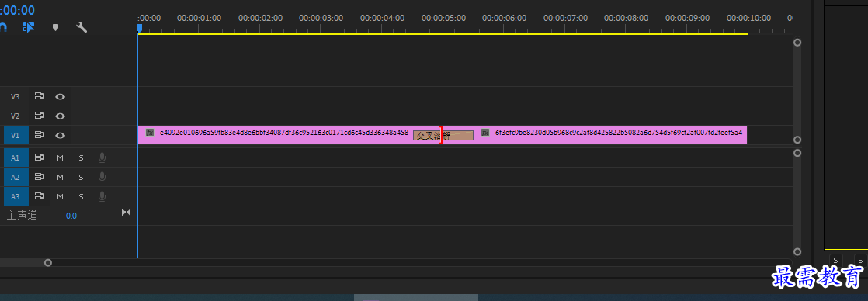Hide track V2 with eye toggle
Image resolution: width=868 pixels, height=301 pixels.
(60, 116)
